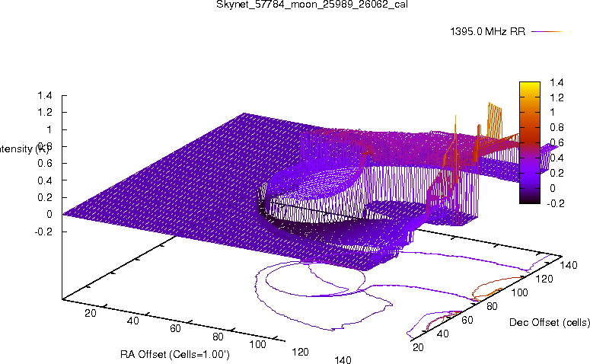Select Intensity axis tick -0.2

pyautogui.click(x=43, y=231)
